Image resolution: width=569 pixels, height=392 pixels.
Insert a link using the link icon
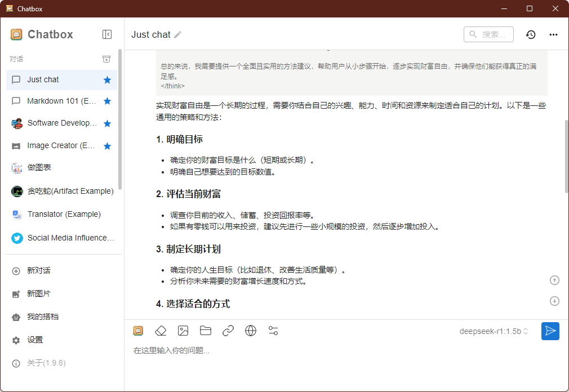point(228,331)
